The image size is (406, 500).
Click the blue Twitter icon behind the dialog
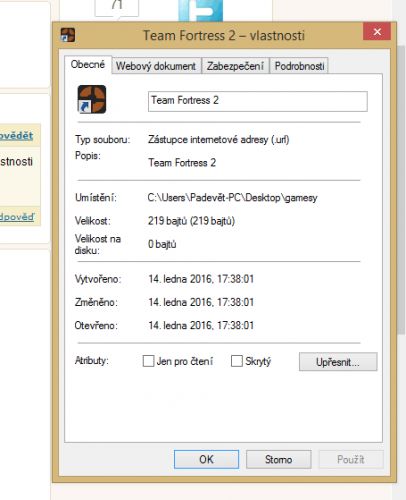[x=200, y=11]
